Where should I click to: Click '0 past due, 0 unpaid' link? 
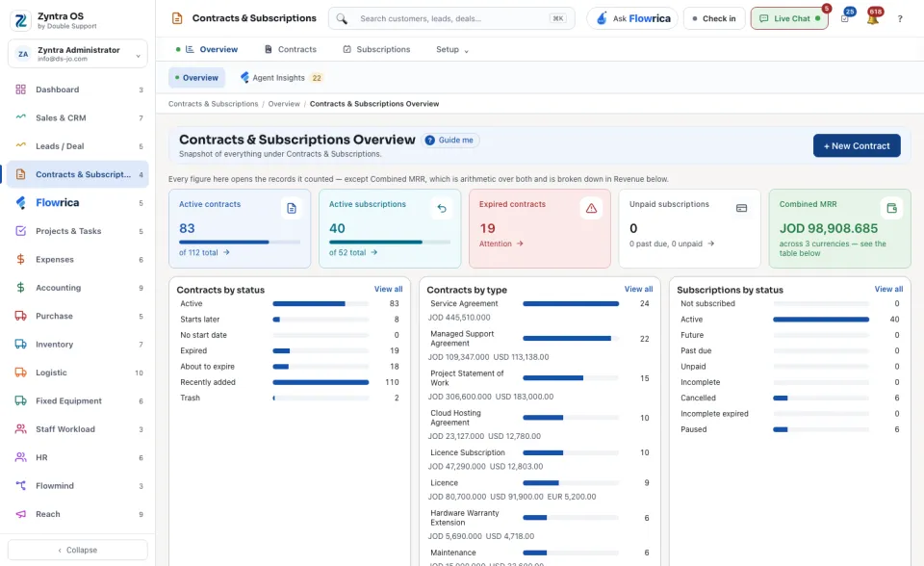coord(672,244)
